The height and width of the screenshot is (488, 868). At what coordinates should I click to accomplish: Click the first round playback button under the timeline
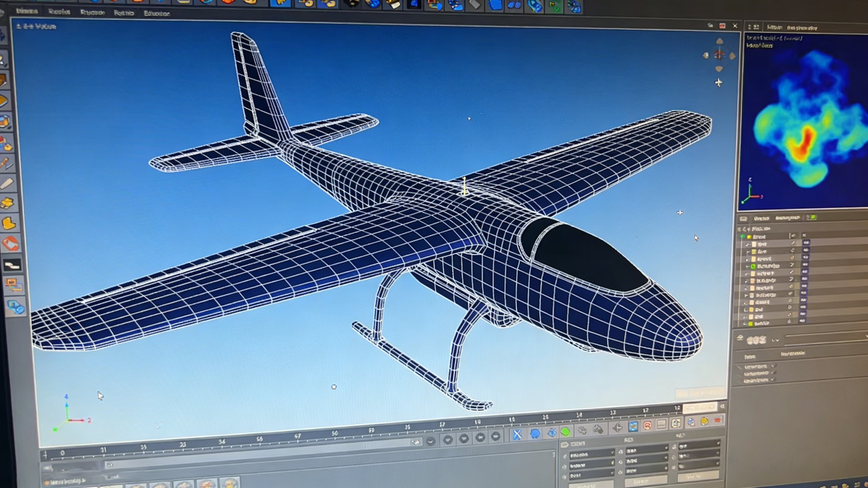(x=431, y=441)
